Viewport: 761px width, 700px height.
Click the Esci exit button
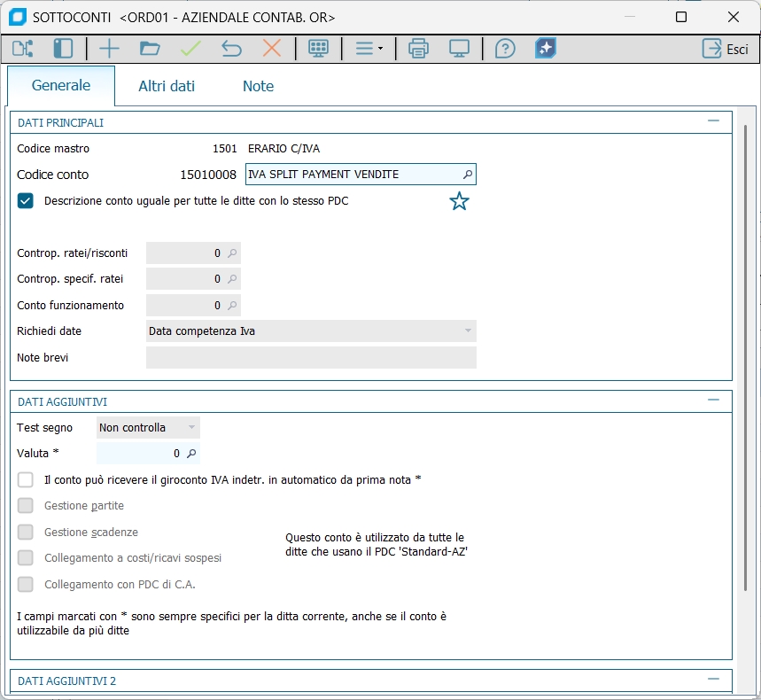click(x=726, y=49)
